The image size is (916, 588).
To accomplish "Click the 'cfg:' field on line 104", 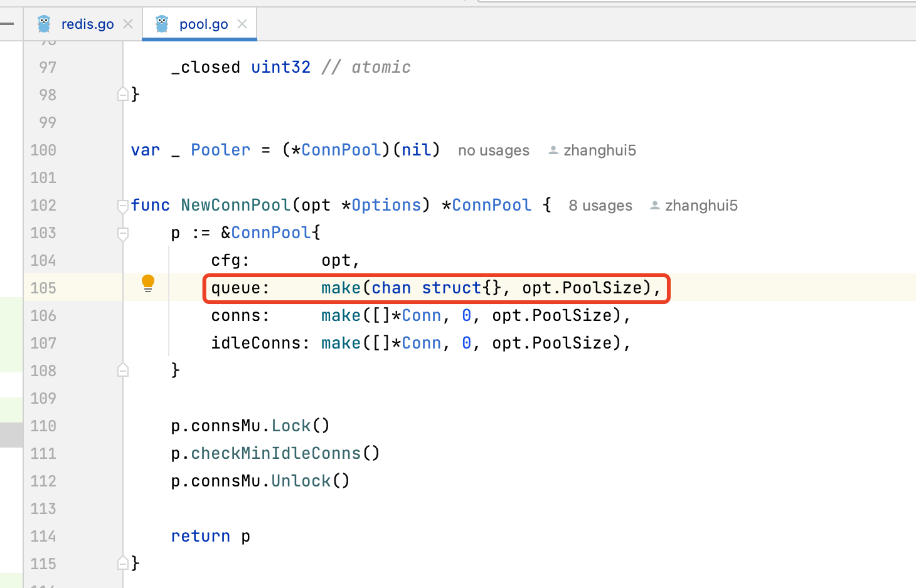I will [x=230, y=260].
